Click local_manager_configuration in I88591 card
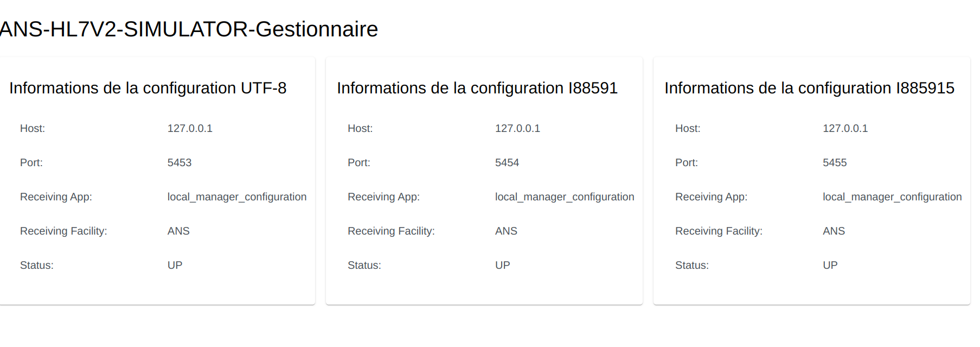Image resolution: width=980 pixels, height=347 pixels. [564, 197]
